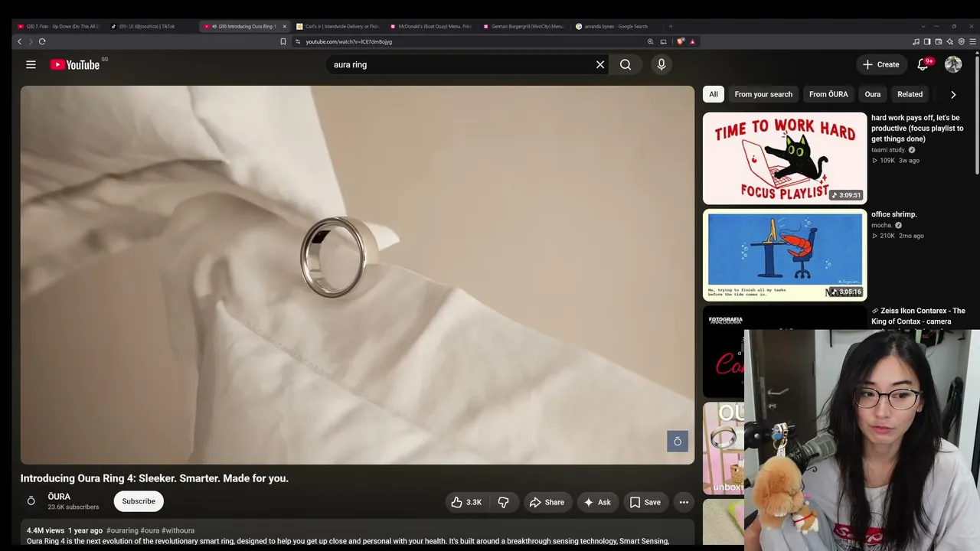Save the video to a playlist
Image resolution: width=980 pixels, height=551 pixels.
pos(645,502)
